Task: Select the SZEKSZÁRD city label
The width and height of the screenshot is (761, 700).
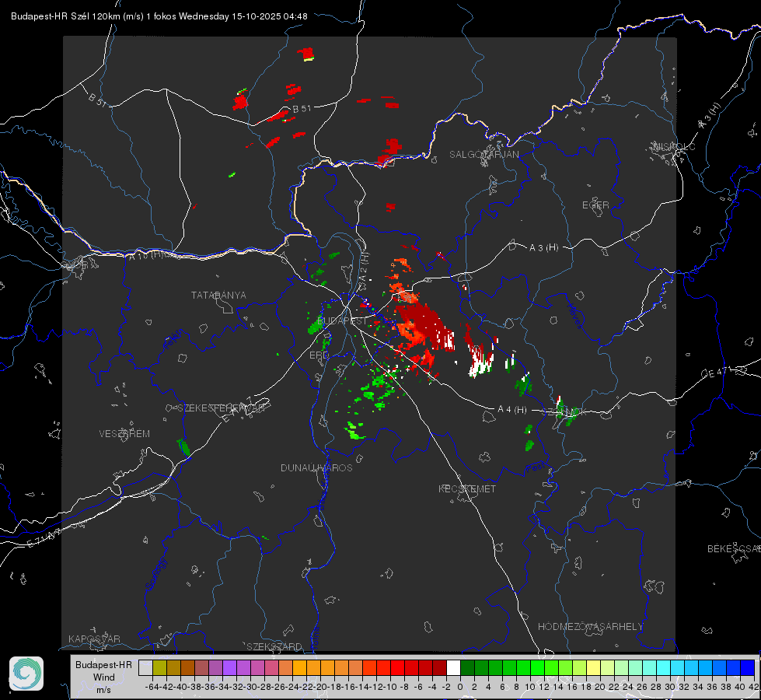Action: click(274, 647)
